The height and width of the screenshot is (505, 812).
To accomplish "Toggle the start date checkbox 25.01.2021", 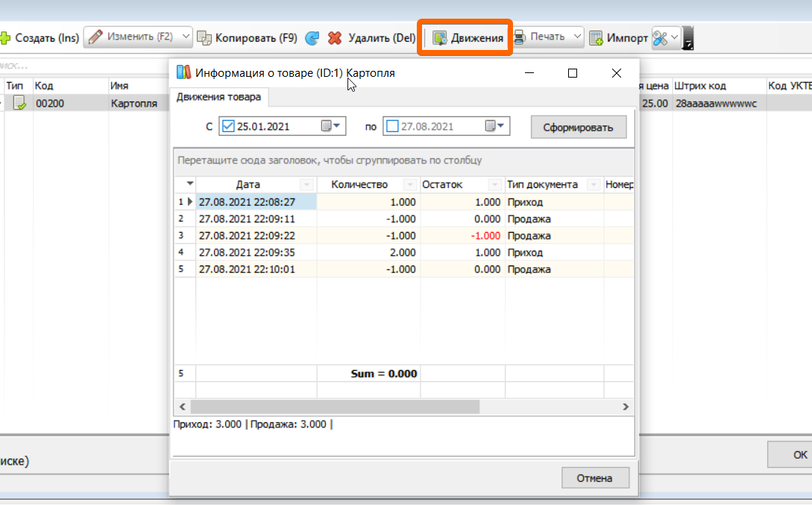I will pyautogui.click(x=228, y=126).
